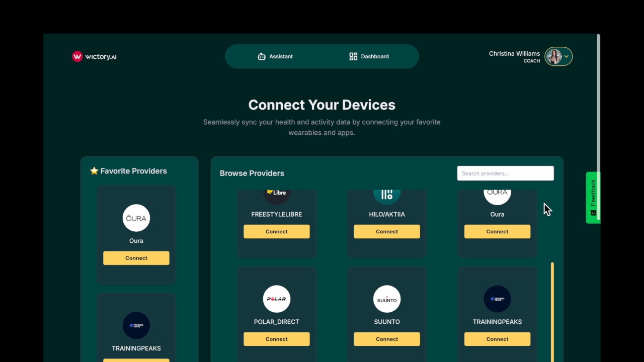
Task: Connect the SUUNTO provider
Action: (x=387, y=339)
